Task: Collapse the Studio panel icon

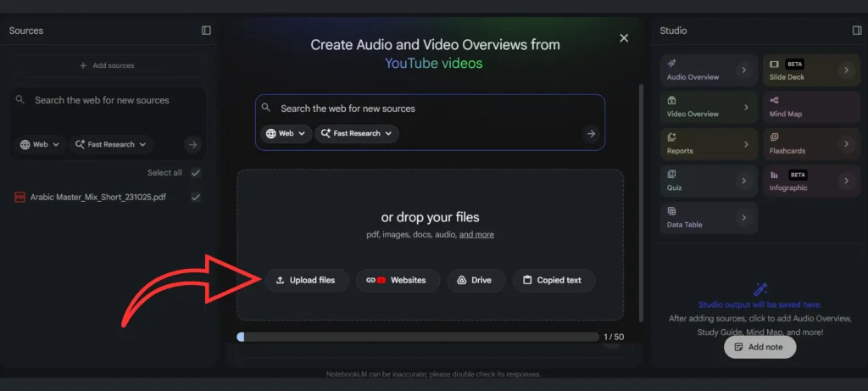Action: [x=857, y=31]
